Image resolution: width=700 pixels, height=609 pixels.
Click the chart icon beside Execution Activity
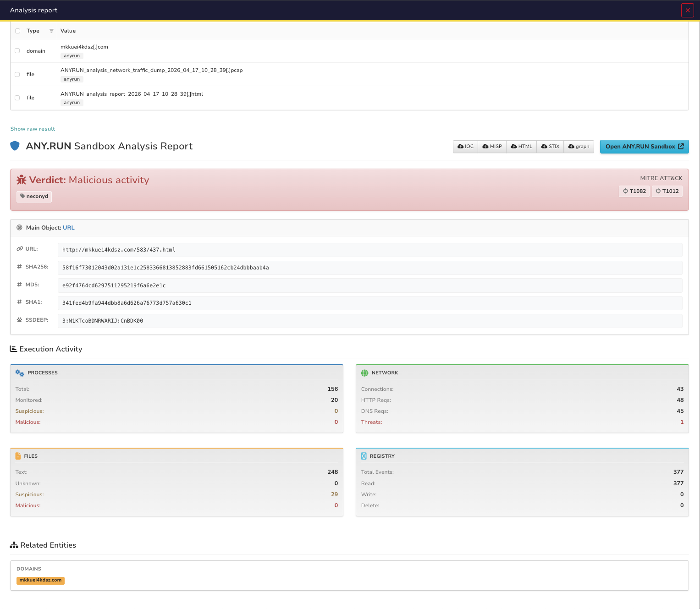click(13, 349)
